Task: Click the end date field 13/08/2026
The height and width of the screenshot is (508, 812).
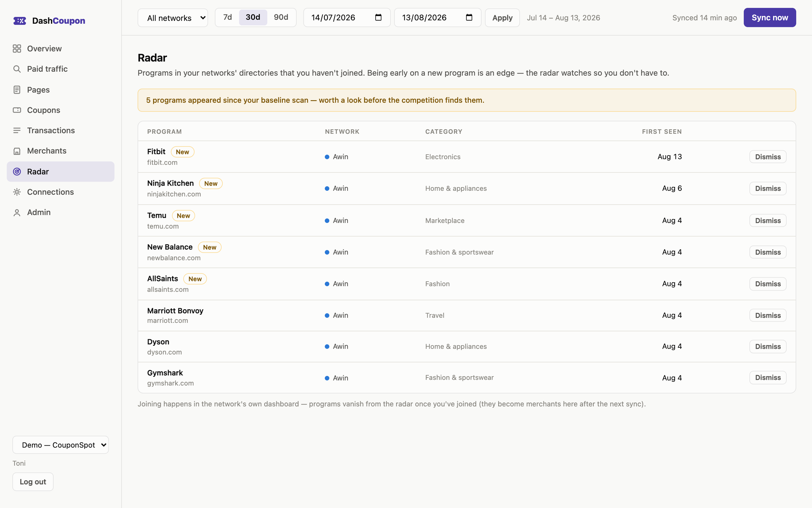Action: coord(438,17)
